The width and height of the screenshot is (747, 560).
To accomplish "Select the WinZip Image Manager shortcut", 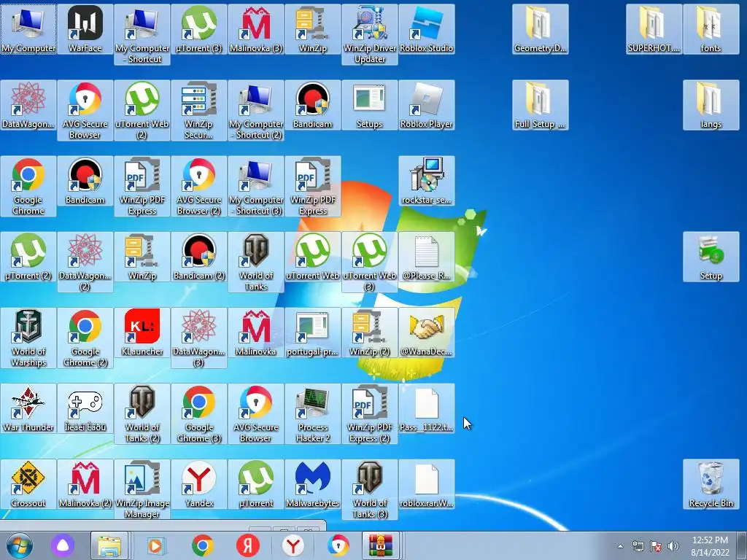I will (x=142, y=489).
